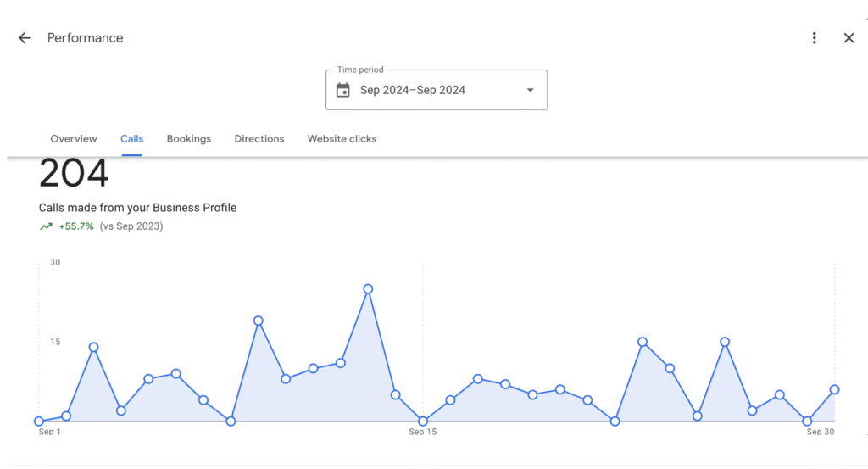Click the 204 total calls figure
Image resolution: width=868 pixels, height=469 pixels.
(74, 173)
